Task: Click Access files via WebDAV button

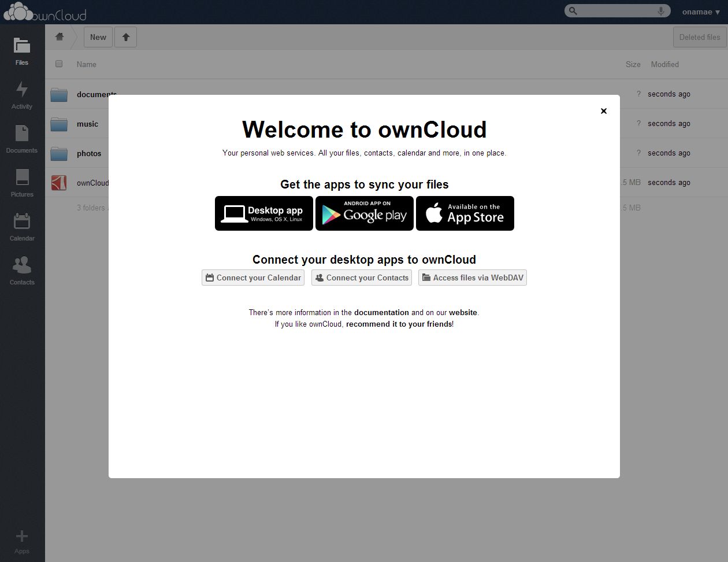Action: tap(473, 278)
